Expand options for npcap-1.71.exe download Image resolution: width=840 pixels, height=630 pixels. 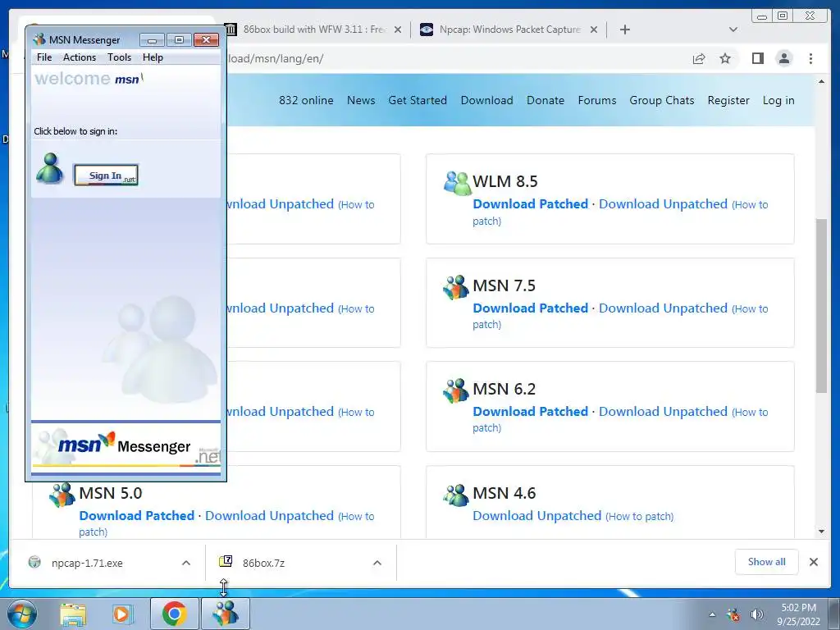pos(186,563)
